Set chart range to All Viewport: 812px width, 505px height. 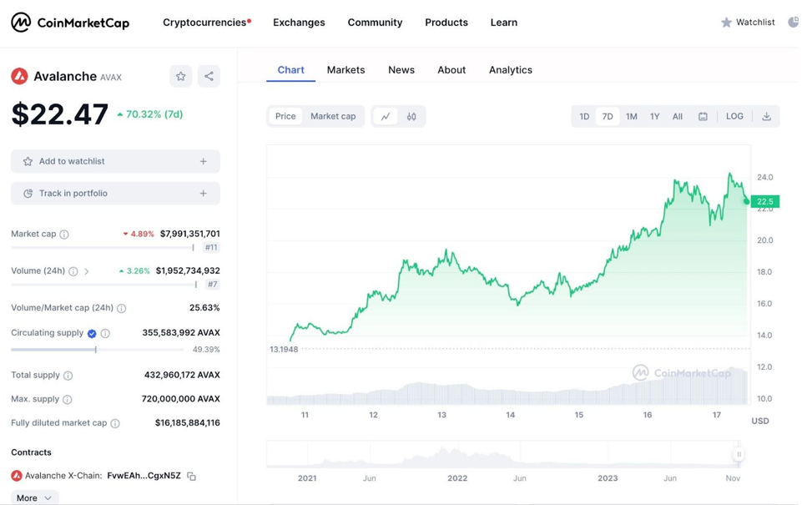coord(678,117)
